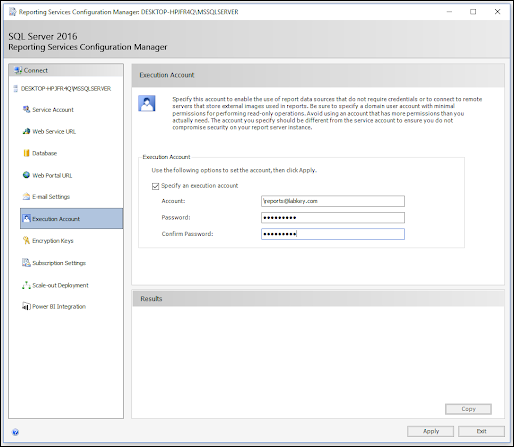This screenshot has height=447, width=514.
Task: Focus the Password field
Action: click(333, 218)
